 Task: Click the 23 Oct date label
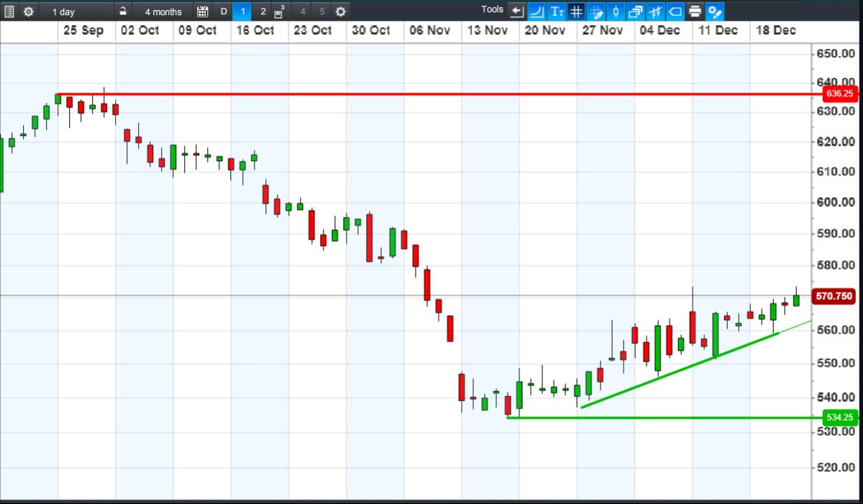pyautogui.click(x=313, y=31)
